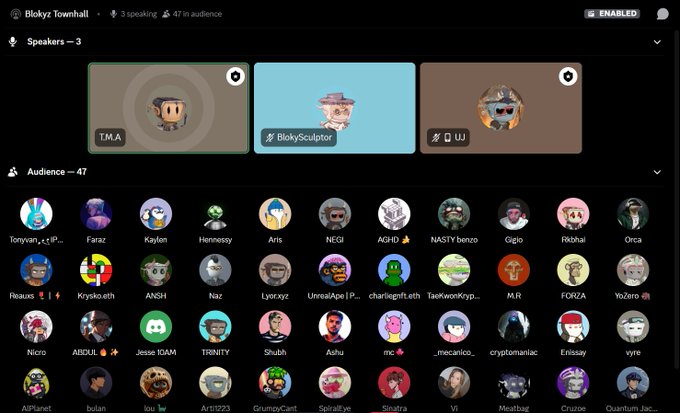Open NASTY benzo's avatar
The height and width of the screenshot is (413, 680).
coord(454,214)
